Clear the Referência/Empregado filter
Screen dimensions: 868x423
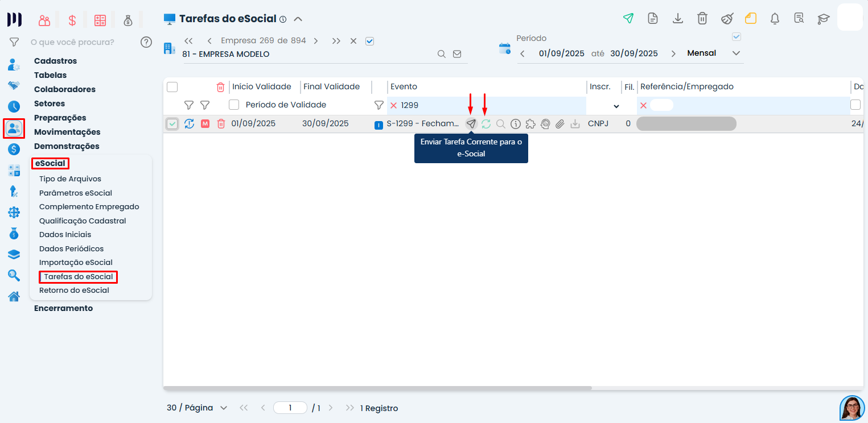tap(643, 105)
